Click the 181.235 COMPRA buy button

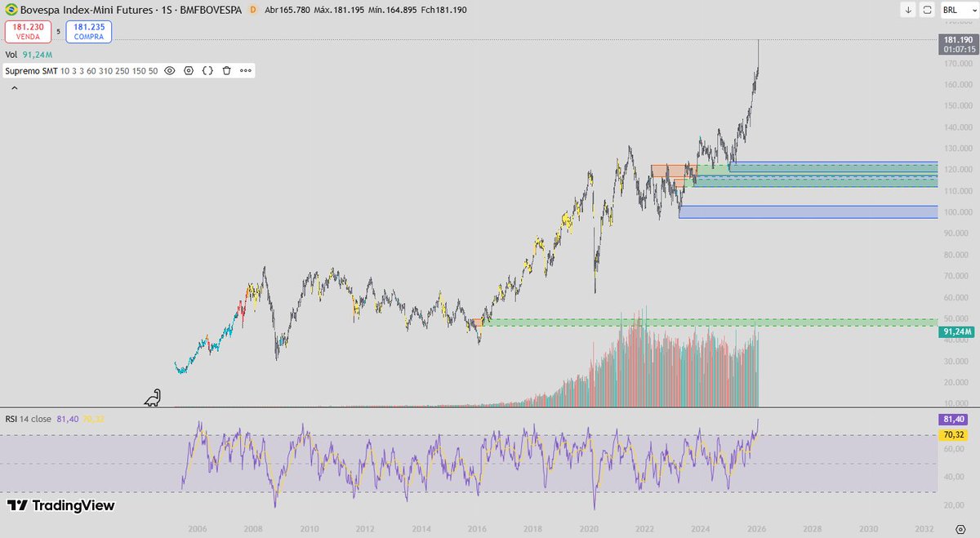click(x=89, y=32)
